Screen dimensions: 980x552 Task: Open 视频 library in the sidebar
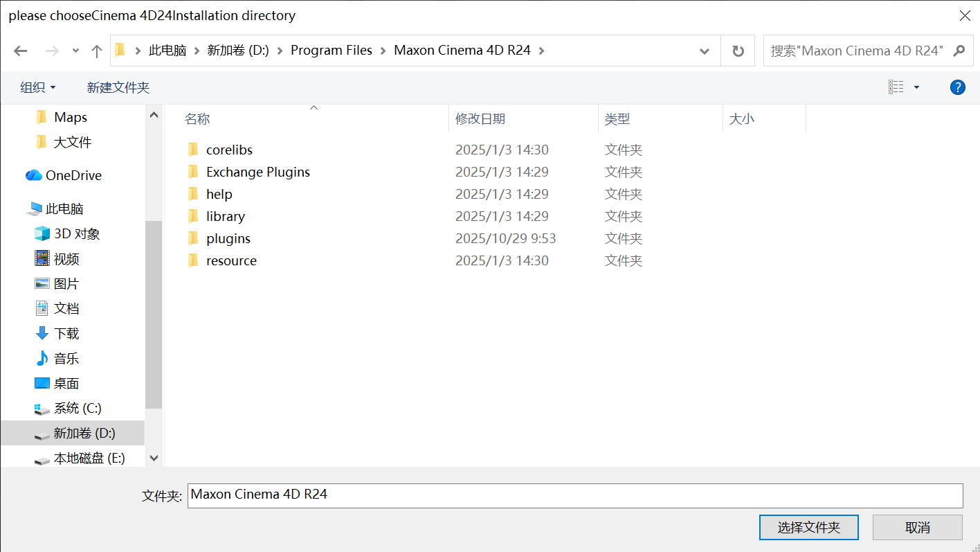point(66,259)
